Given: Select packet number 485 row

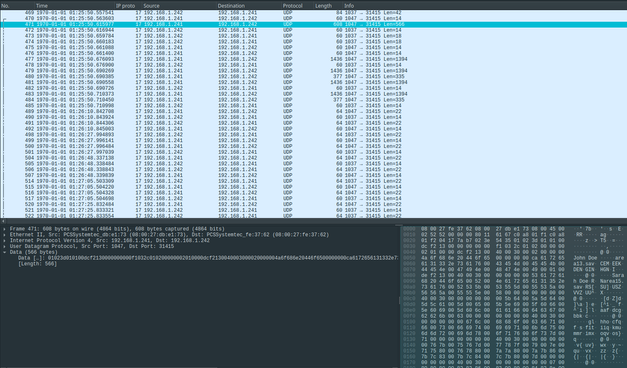Looking at the screenshot, I should (314, 106).
